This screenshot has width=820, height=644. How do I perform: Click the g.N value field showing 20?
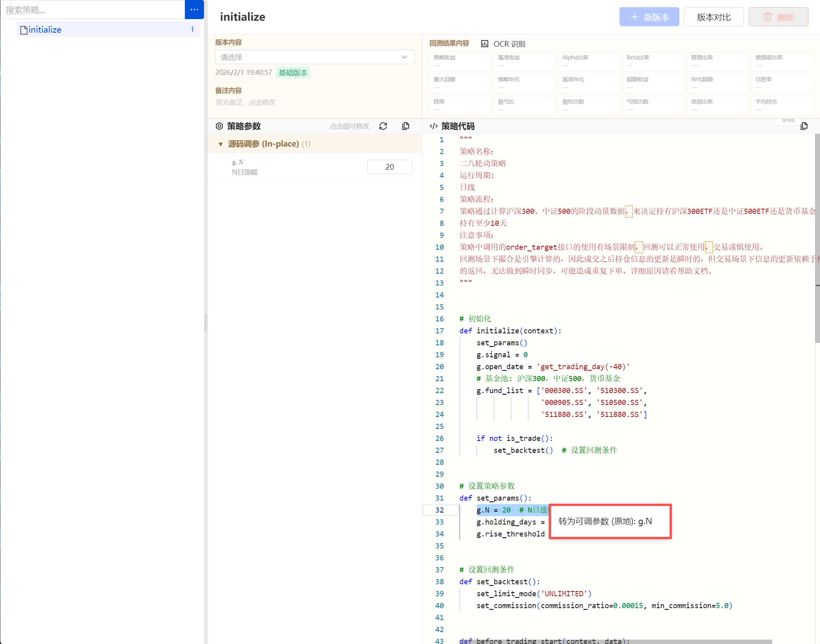point(389,167)
